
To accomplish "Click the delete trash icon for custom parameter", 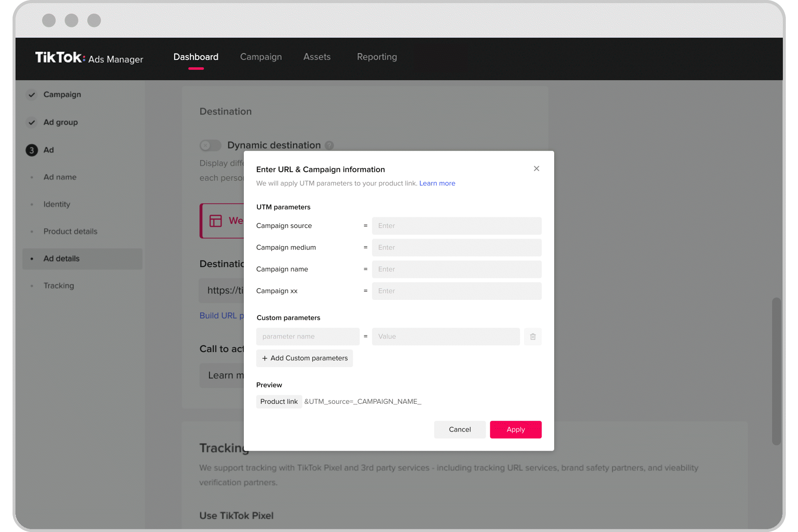I will click(x=533, y=337).
